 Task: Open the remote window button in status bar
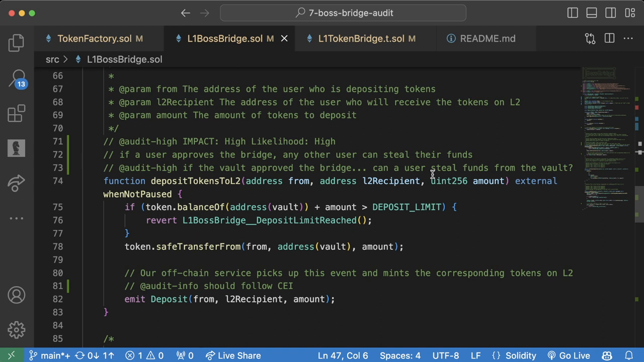tap(11, 355)
